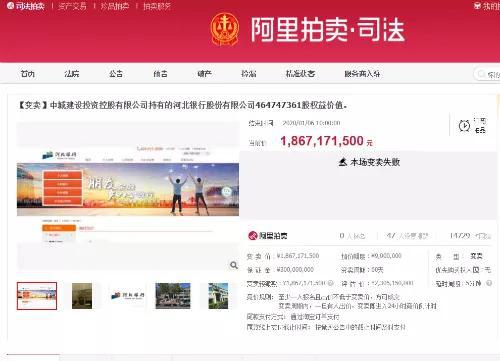Click the gavel icon beside 本场变卖失败
This screenshot has width=500, height=361.
point(343,162)
